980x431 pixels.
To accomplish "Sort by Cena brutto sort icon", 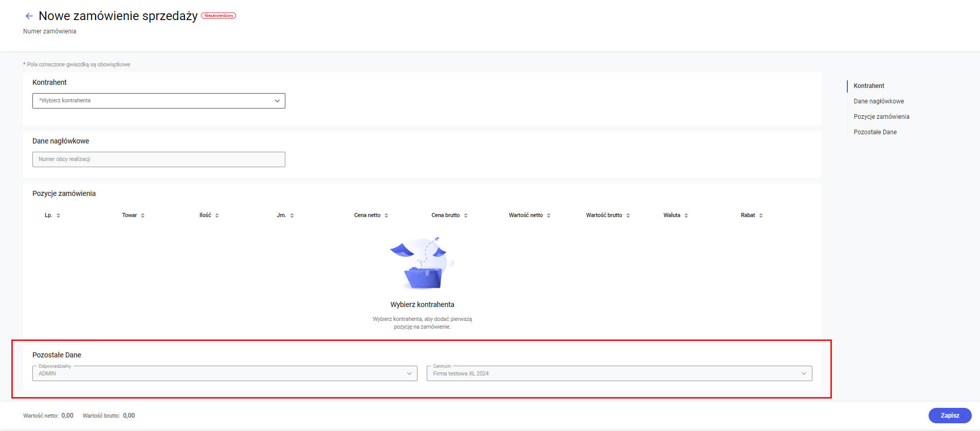I will click(x=465, y=215).
